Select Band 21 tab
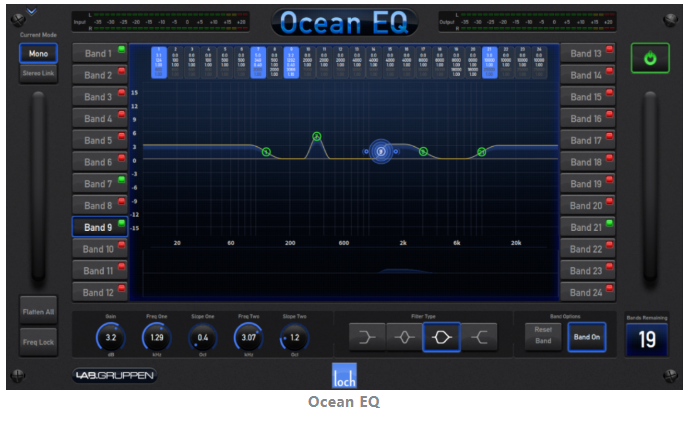The height and width of the screenshot is (422, 695). point(586,227)
